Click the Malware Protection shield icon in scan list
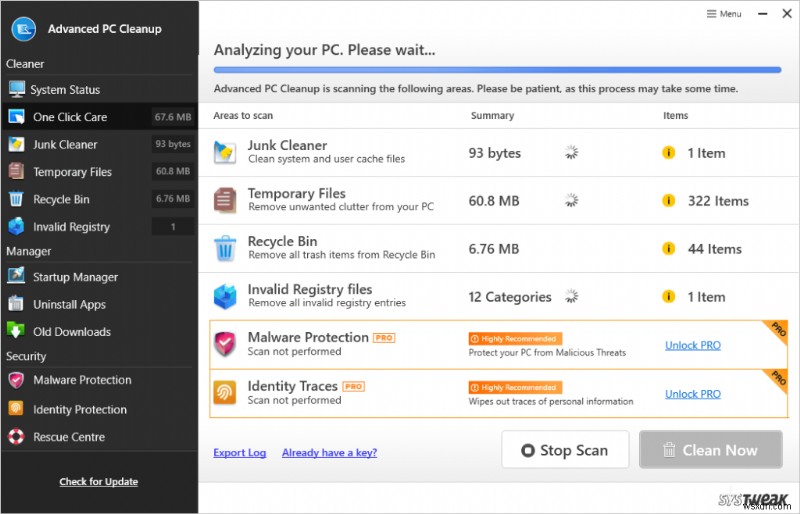Image resolution: width=800 pixels, height=514 pixels. 225,344
